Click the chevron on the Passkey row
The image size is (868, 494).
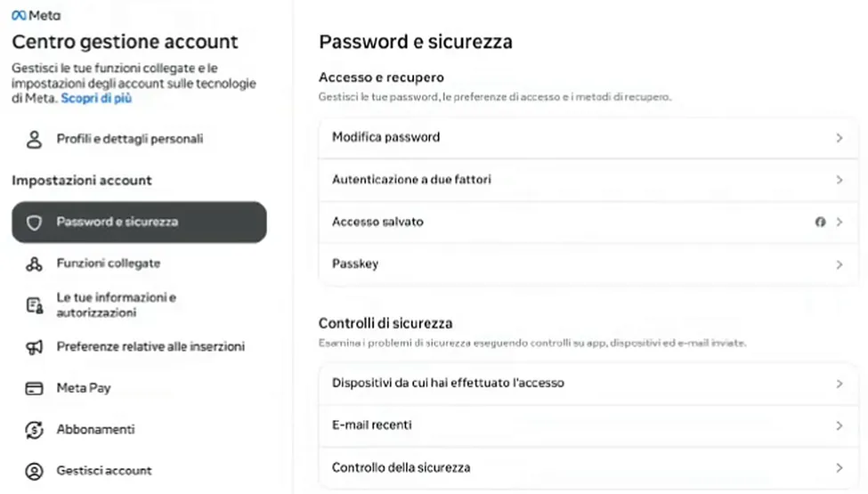coord(840,265)
